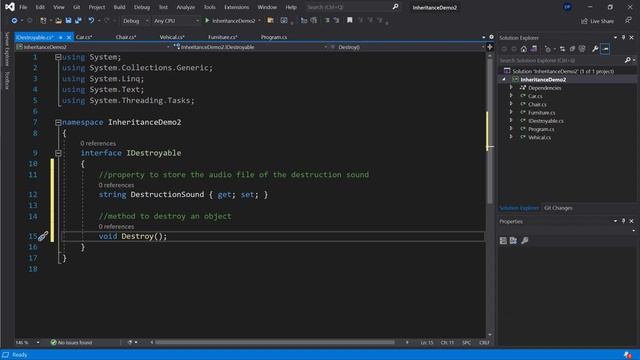
Task: Click the New Project toolbar icon
Action: [43, 20]
